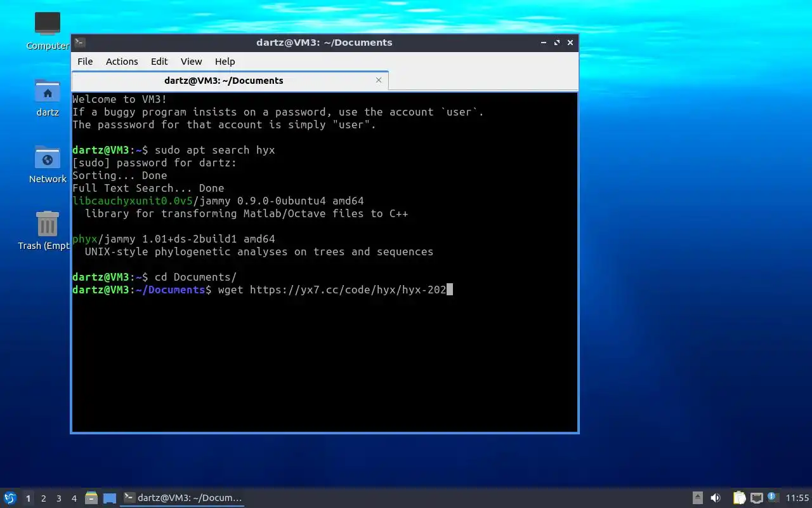Open the View menu
812x508 pixels.
191,62
